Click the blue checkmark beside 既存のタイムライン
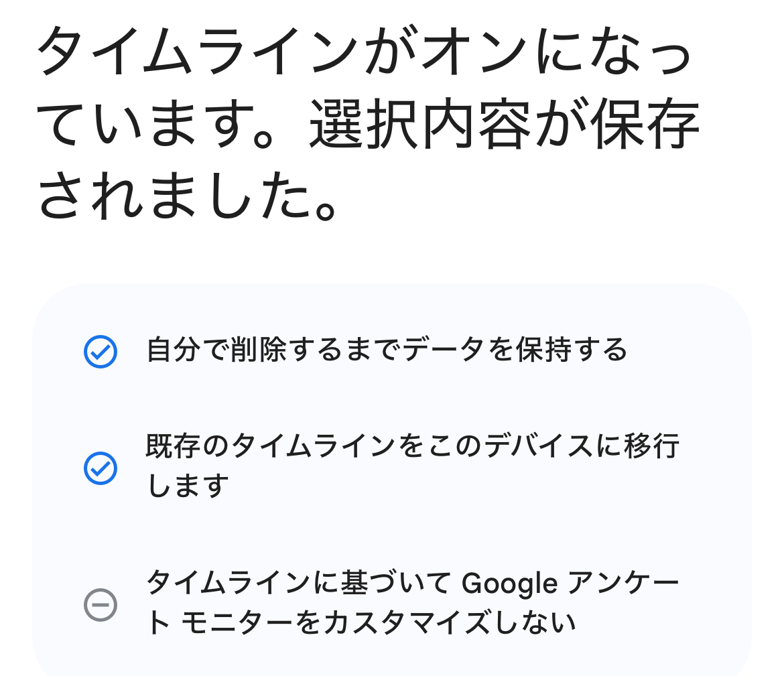Image resolution: width=784 pixels, height=676 pixels. (x=101, y=468)
